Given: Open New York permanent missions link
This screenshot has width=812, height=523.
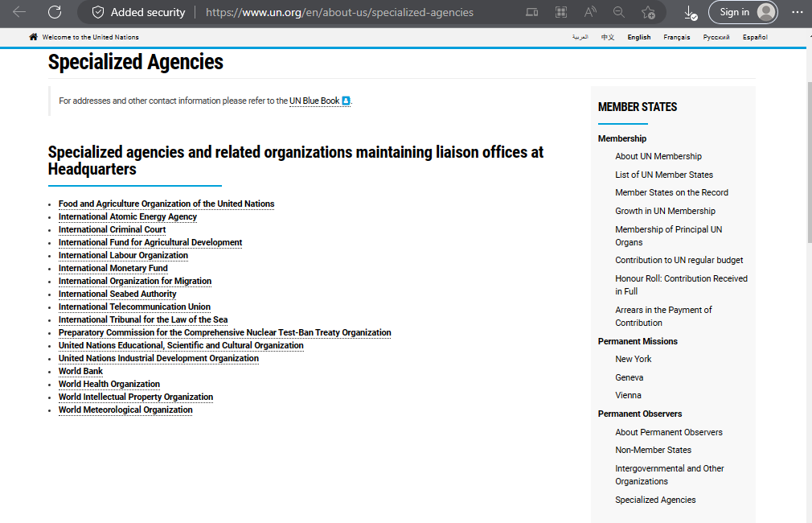Looking at the screenshot, I should (634, 359).
